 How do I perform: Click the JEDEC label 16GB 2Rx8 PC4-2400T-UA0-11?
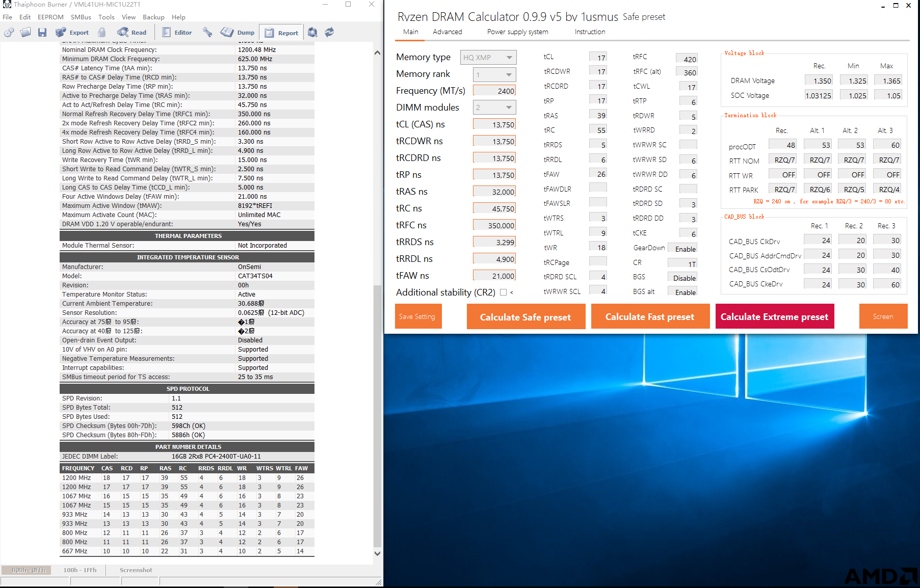point(216,457)
